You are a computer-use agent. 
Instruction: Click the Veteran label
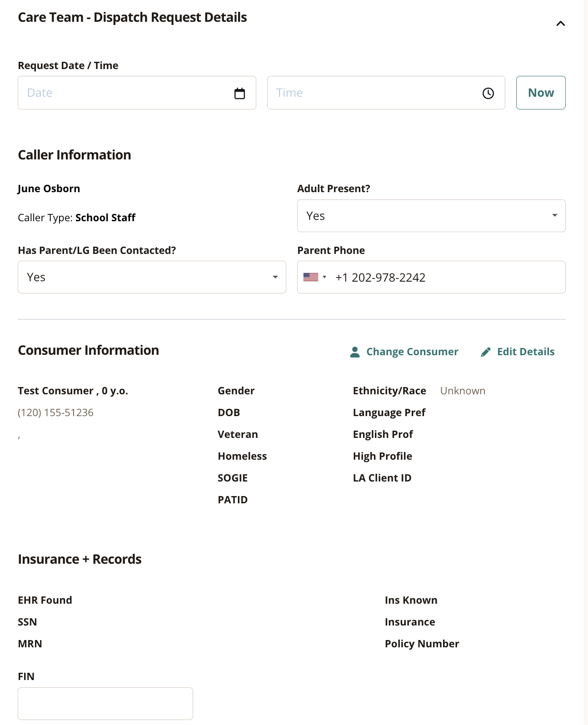point(238,434)
